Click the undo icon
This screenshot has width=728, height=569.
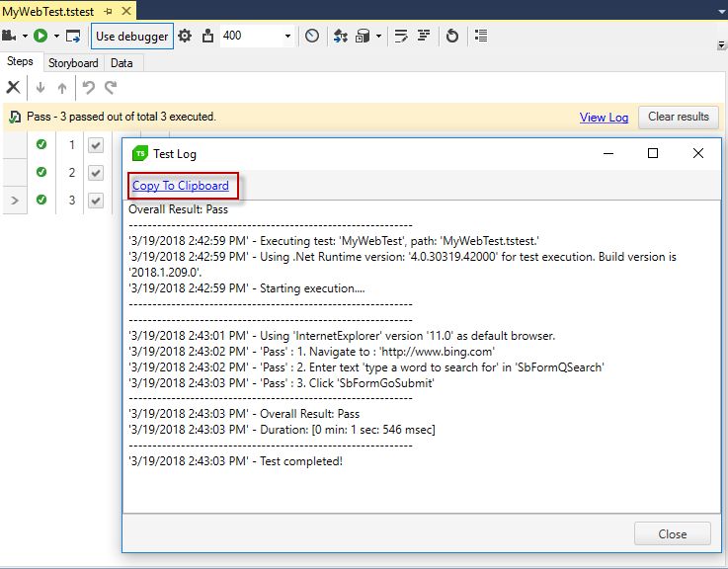(x=88, y=87)
